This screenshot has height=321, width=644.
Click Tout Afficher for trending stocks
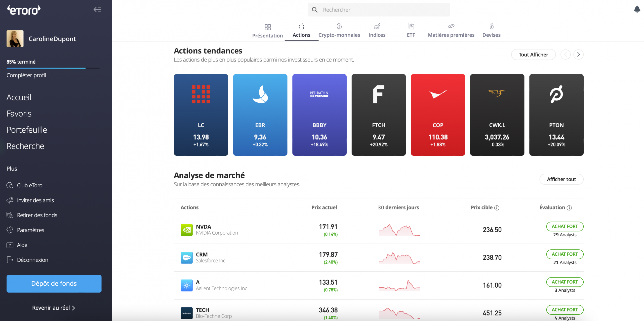pyautogui.click(x=533, y=55)
